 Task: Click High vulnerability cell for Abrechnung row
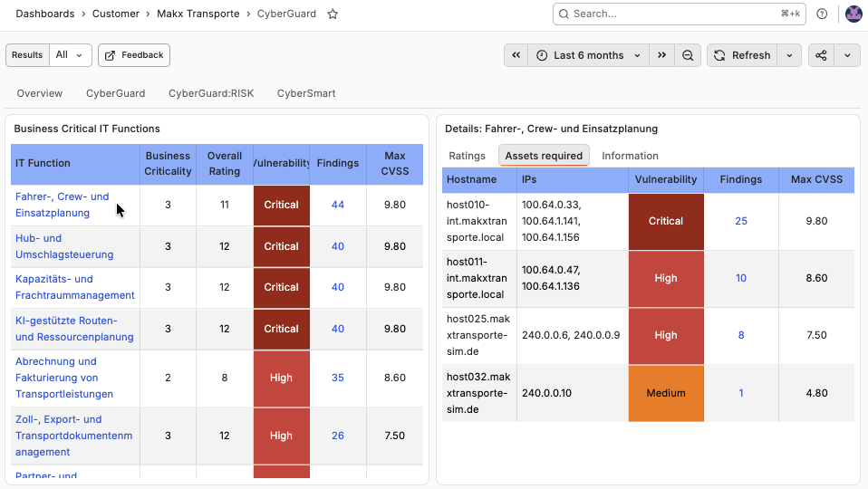tap(281, 379)
